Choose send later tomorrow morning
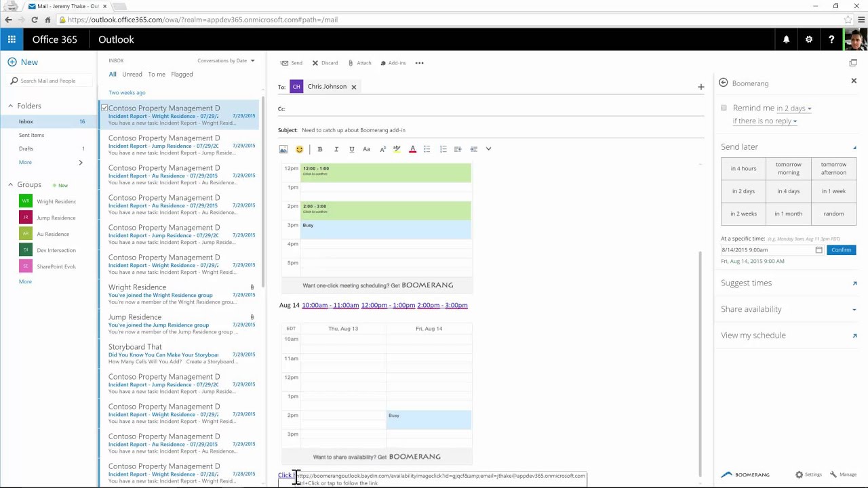 pyautogui.click(x=788, y=168)
